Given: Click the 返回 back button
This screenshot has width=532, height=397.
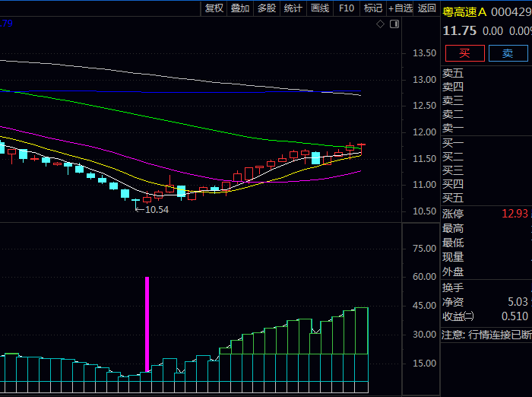Looking at the screenshot, I should click(427, 8).
